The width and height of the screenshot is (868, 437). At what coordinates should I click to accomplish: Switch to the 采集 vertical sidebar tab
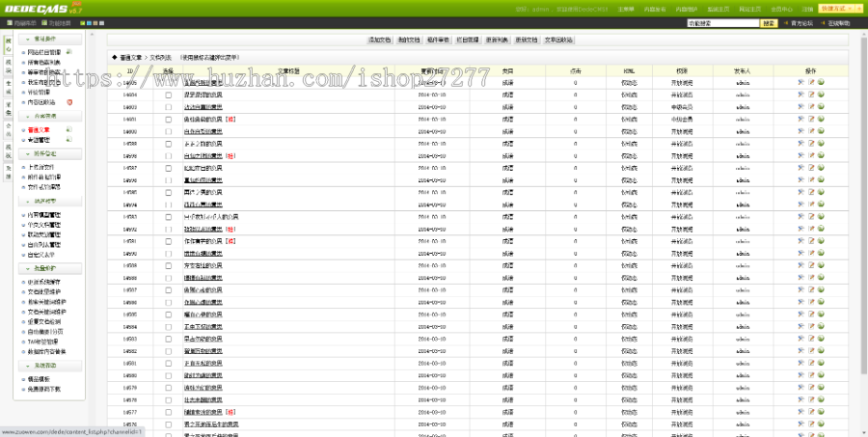click(8, 109)
